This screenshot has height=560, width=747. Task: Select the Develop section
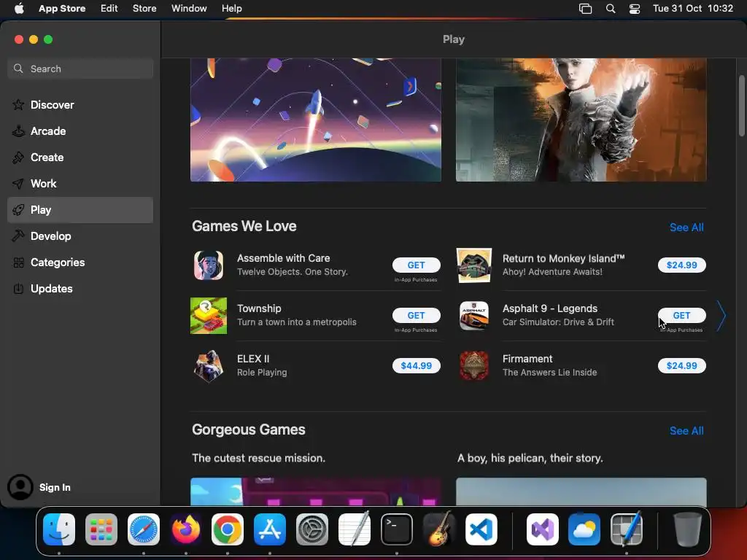80,236
